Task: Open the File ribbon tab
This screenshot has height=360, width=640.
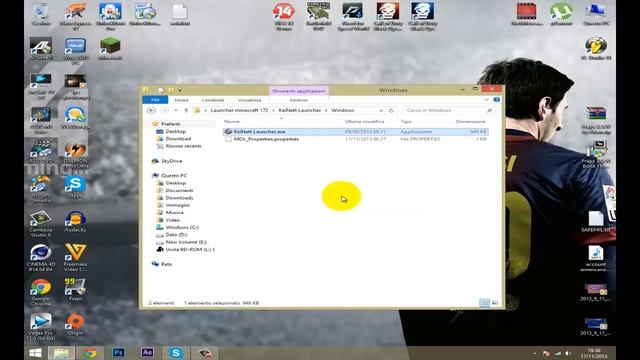Action: [x=155, y=100]
